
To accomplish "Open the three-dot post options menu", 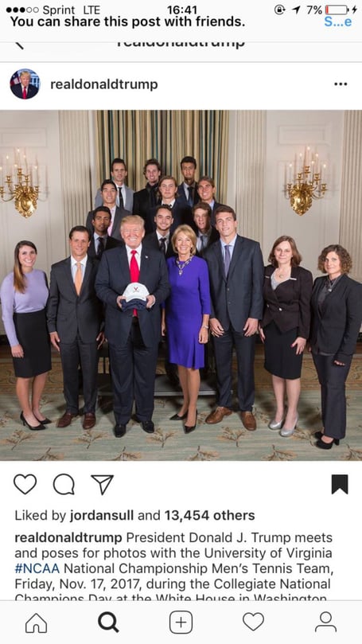I will 341,84.
